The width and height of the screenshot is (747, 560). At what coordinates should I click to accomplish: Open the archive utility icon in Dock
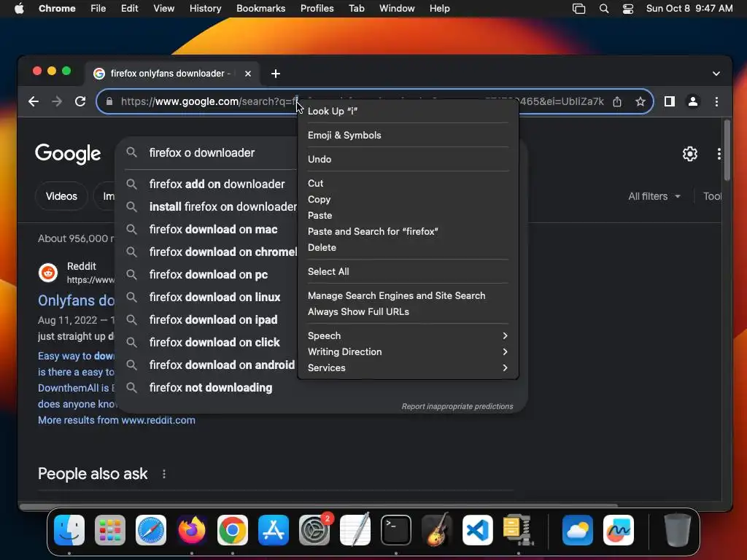click(x=519, y=530)
